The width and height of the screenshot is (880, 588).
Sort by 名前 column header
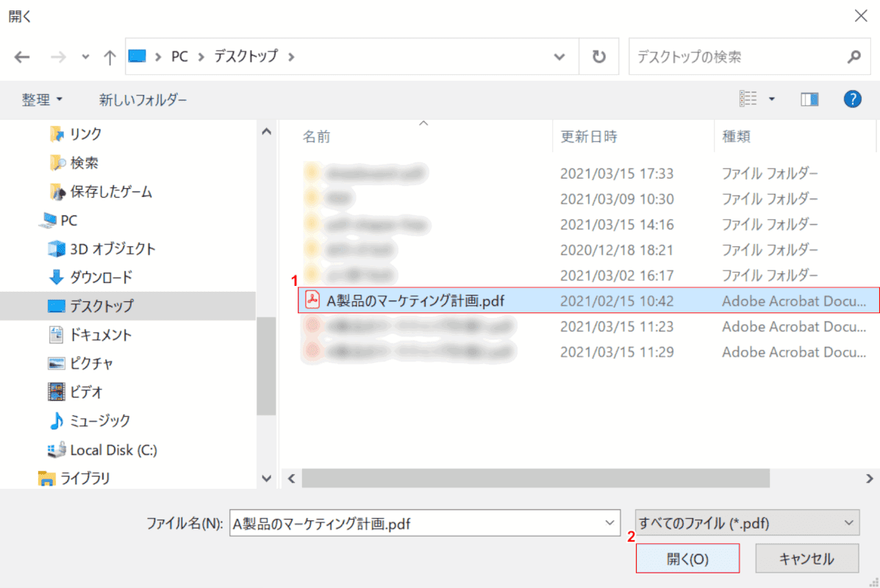point(317,136)
